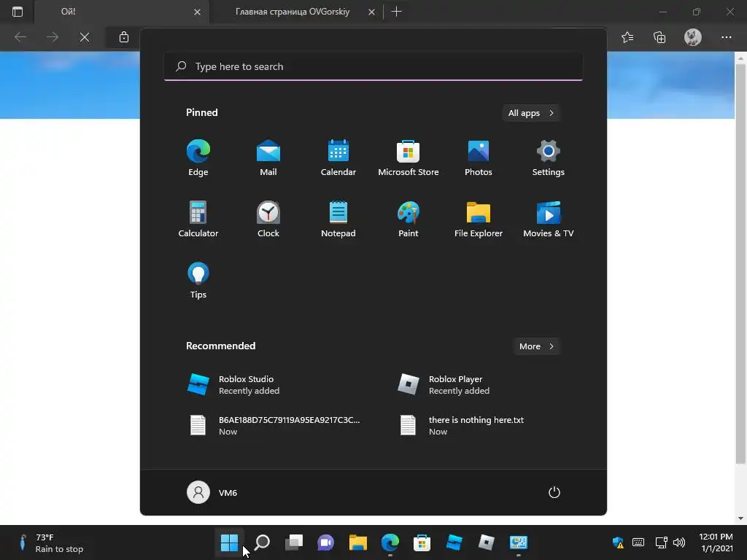Open Roblox Player on taskbar
Image resolution: width=747 pixels, height=560 pixels.
(487, 542)
